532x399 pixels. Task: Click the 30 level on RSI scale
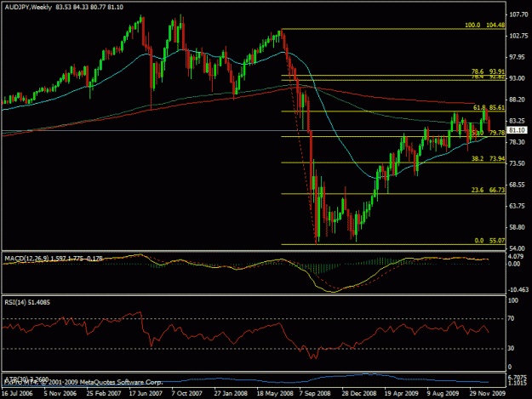pyautogui.click(x=512, y=349)
